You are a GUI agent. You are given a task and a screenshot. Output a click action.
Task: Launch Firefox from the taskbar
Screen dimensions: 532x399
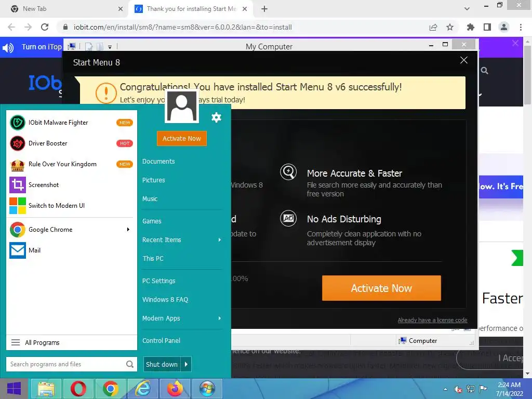(x=175, y=389)
